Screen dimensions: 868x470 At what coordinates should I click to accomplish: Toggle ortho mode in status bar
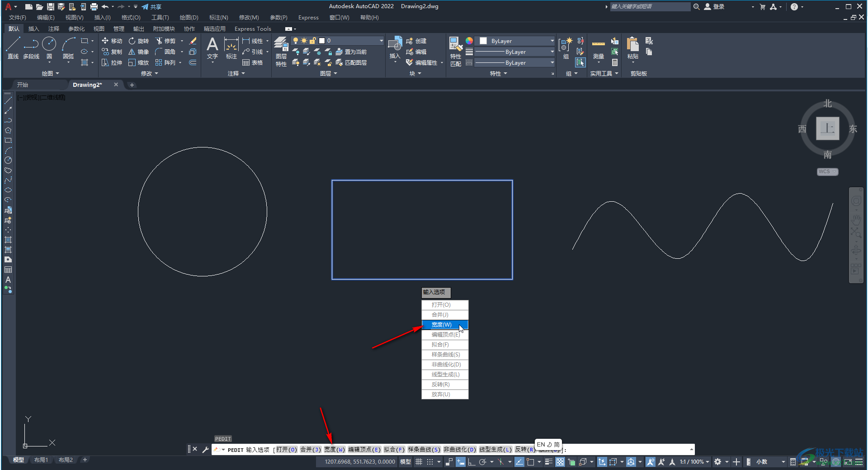pyautogui.click(x=471, y=462)
